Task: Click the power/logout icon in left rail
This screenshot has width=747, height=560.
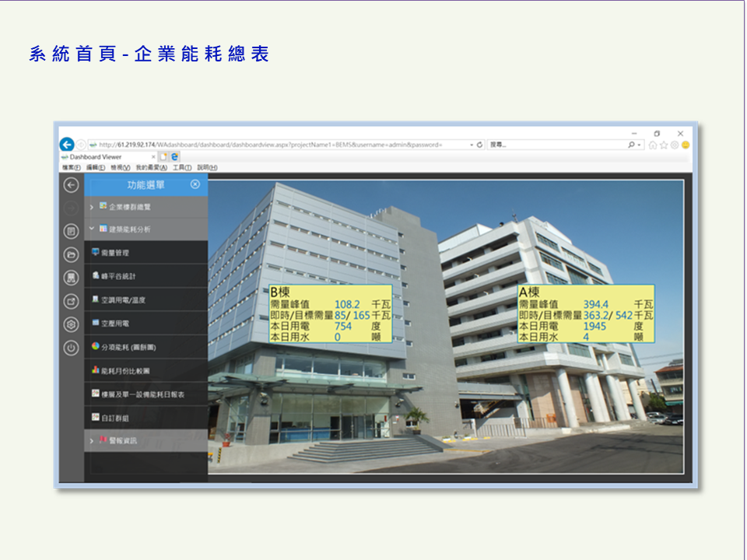Action: tap(71, 348)
